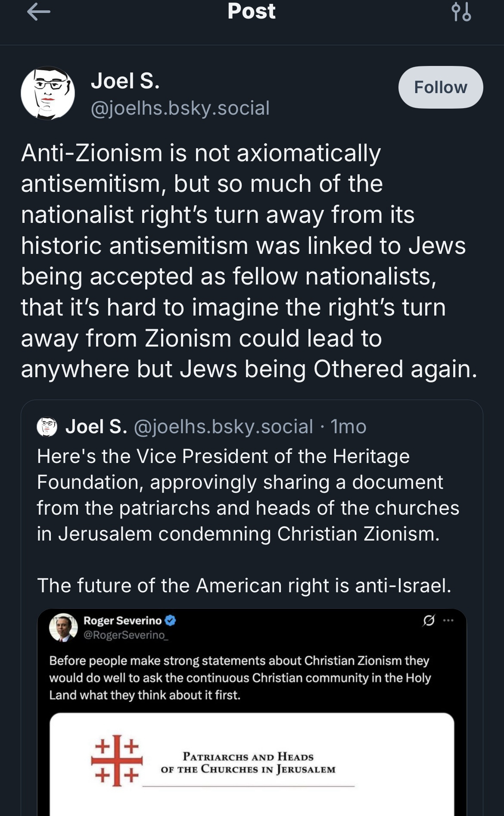Click the 1mo timestamp on quoted post

(x=348, y=427)
